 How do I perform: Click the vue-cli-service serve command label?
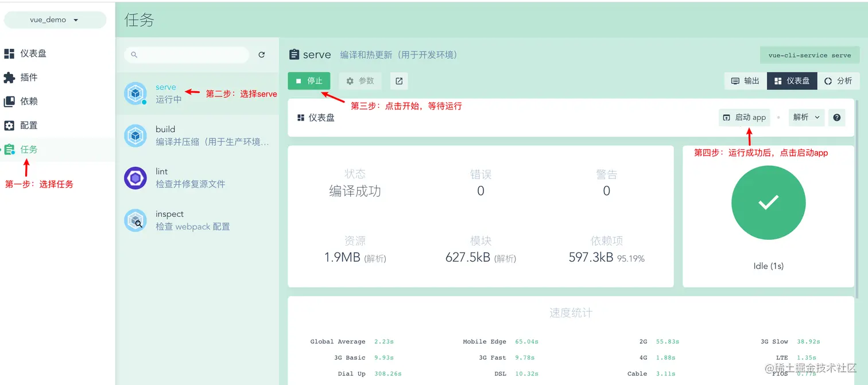809,55
